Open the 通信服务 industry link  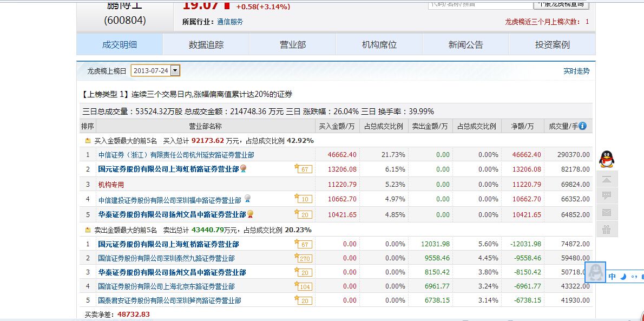230,22
